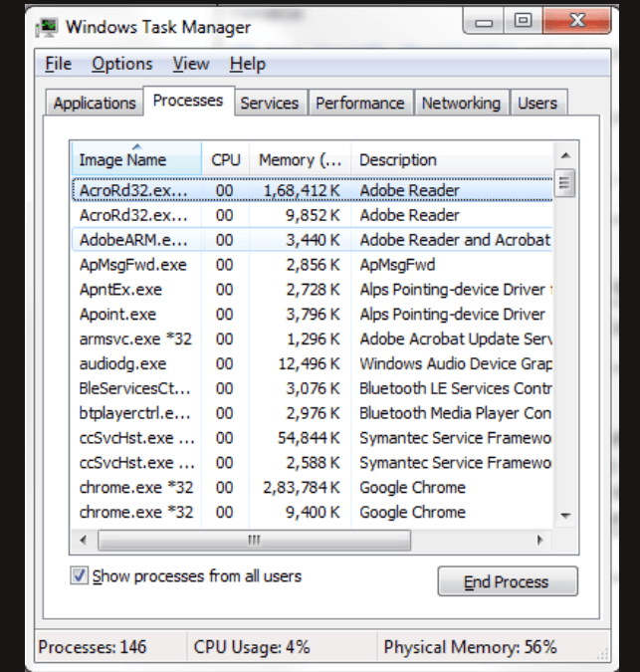Open the Help menu
The image size is (640, 672).
point(248,64)
